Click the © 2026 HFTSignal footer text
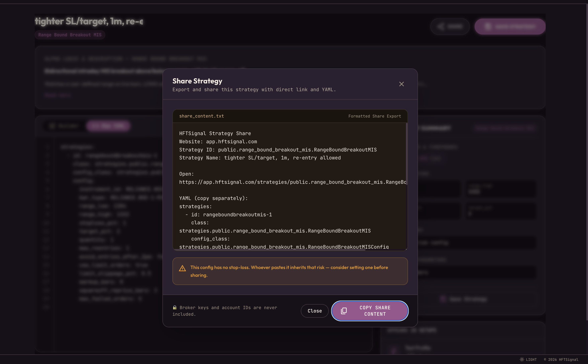Viewport: 588px width, 364px height. click(x=561, y=359)
